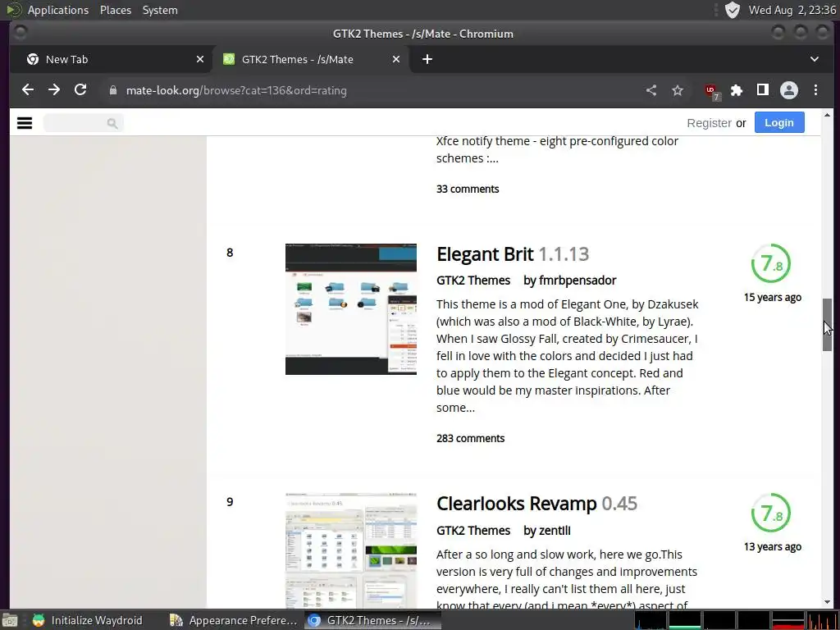
Task: Click the page vertical scrollbar thumb
Action: (827, 325)
